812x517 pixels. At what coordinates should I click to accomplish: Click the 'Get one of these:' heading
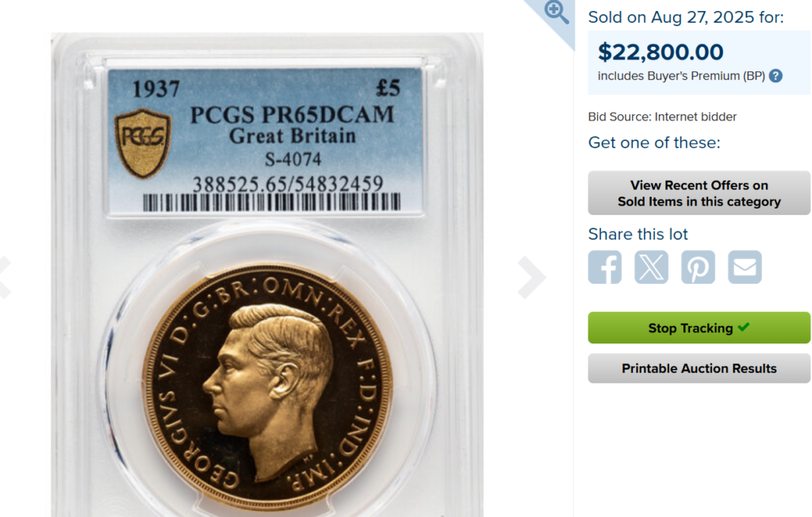pyautogui.click(x=654, y=143)
